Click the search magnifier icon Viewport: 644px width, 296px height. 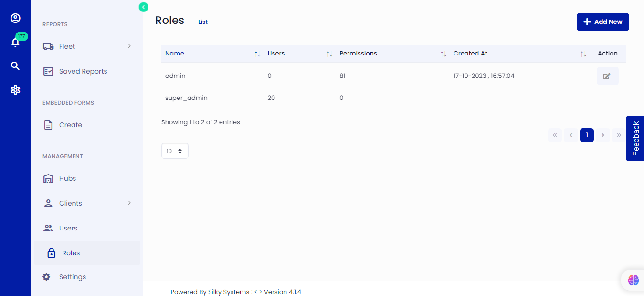point(15,66)
